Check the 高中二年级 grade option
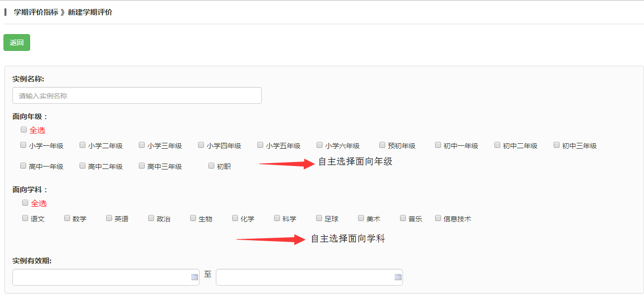The width and height of the screenshot is (644, 296). pyautogui.click(x=82, y=166)
